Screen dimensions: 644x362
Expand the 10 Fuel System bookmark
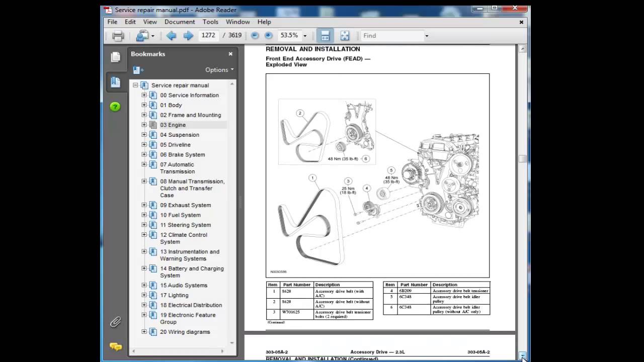(144, 215)
